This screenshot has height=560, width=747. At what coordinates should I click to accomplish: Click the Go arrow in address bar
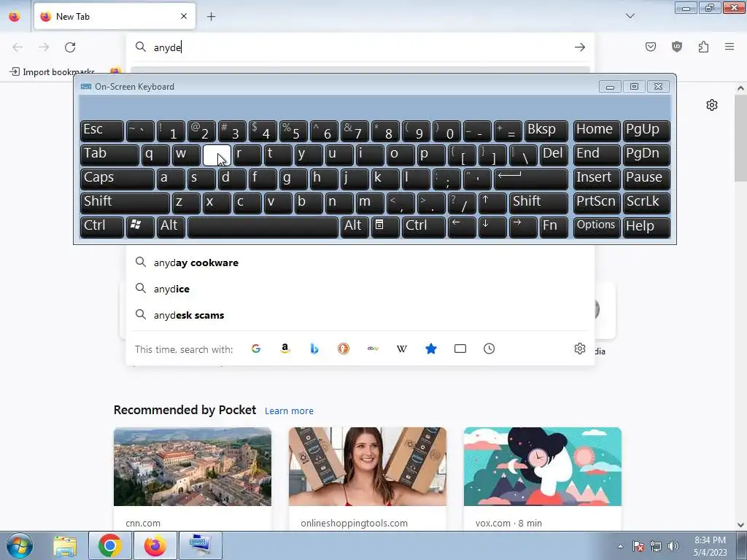click(x=580, y=47)
